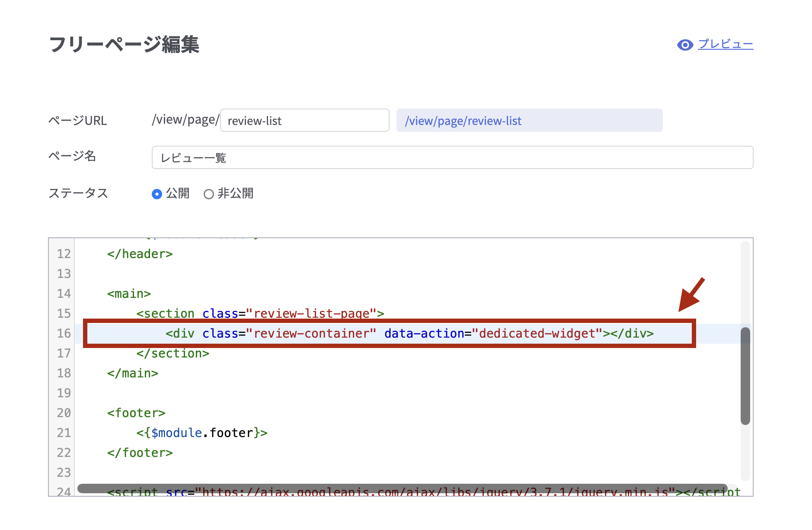This screenshot has height=530, width=812.
Task: Click the closing footer tag on line 22
Action: point(140,453)
